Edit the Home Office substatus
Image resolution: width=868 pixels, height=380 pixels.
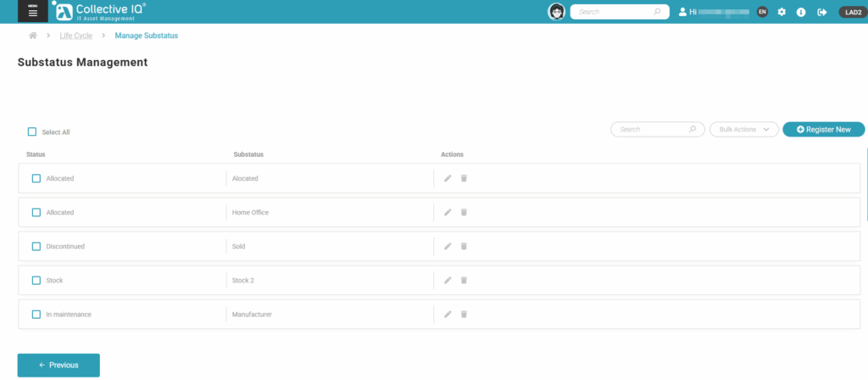[448, 212]
